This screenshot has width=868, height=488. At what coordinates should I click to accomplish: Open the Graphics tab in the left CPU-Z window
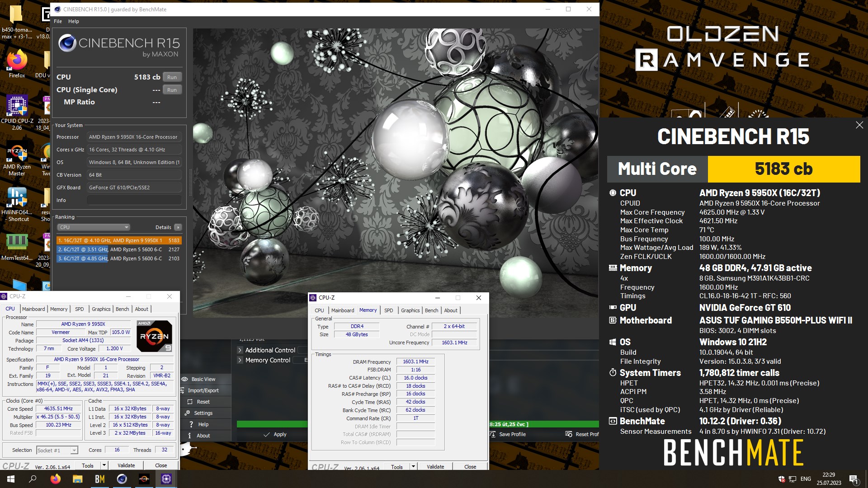(x=101, y=309)
